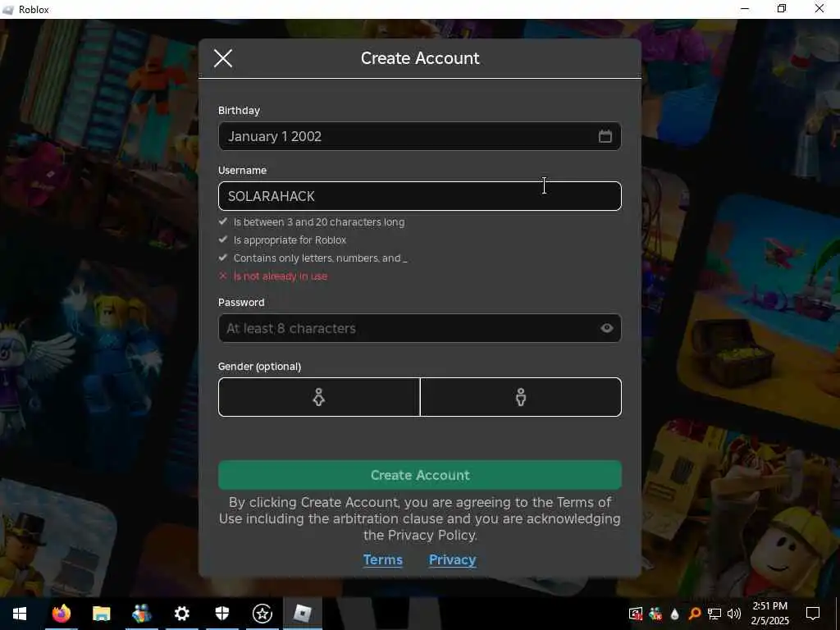Click the Roblox taskbar icon
The height and width of the screenshot is (630, 840).
[x=302, y=614]
